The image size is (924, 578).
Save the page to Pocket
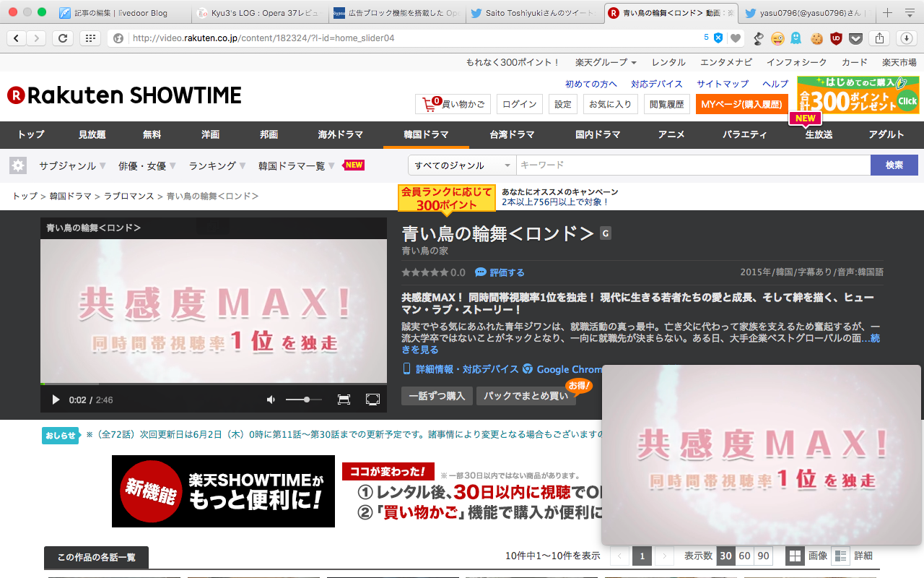(x=855, y=38)
